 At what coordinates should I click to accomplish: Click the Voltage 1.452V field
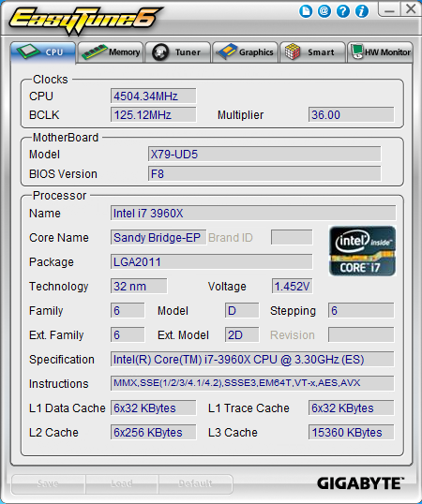click(292, 286)
